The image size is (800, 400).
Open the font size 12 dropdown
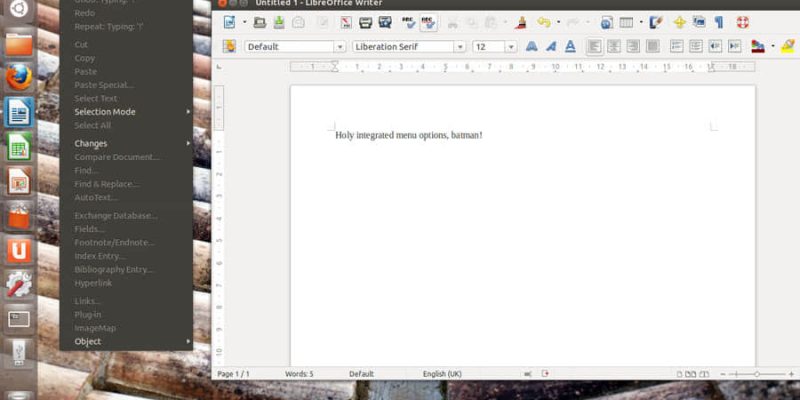(511, 47)
